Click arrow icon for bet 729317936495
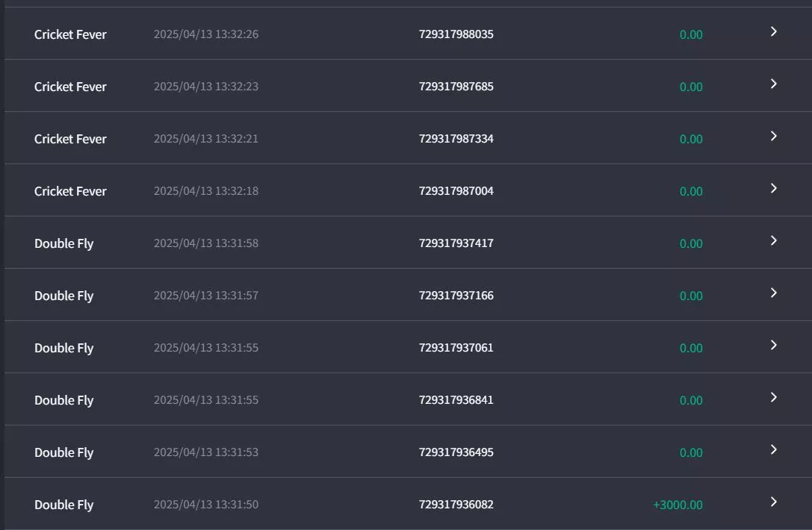The width and height of the screenshot is (812, 530). (x=774, y=450)
